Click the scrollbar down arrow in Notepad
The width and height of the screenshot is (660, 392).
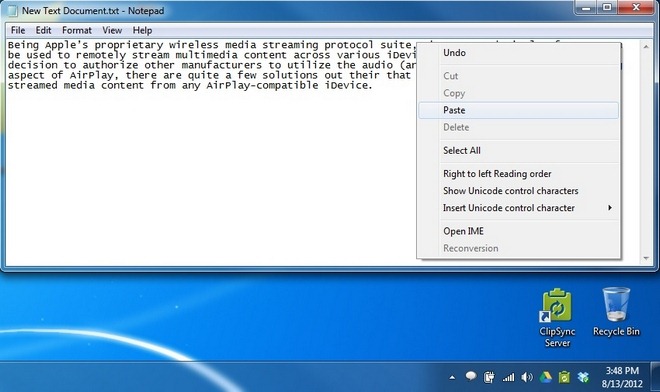pos(646,259)
